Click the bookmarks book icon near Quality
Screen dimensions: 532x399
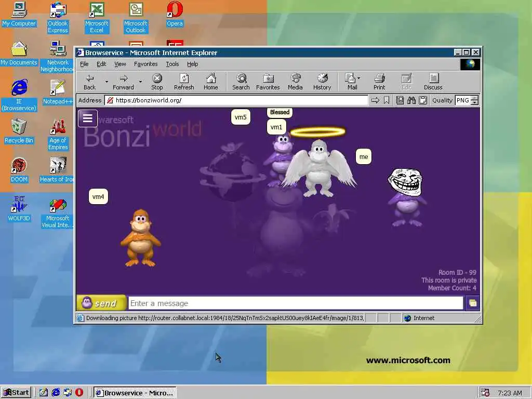pos(400,100)
